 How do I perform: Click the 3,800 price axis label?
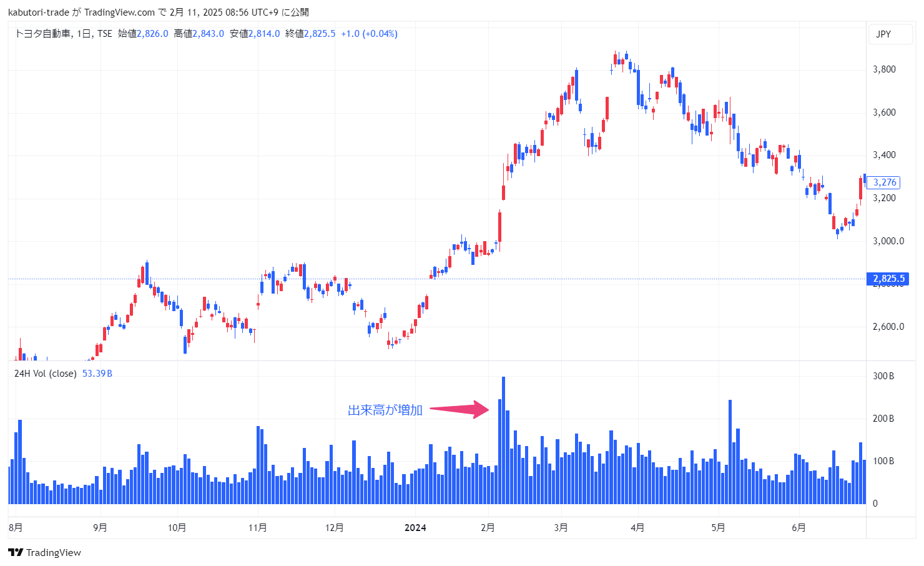click(x=884, y=69)
